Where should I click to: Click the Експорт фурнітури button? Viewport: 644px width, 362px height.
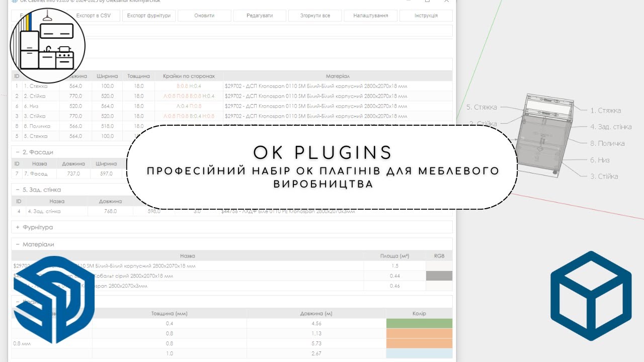149,16
